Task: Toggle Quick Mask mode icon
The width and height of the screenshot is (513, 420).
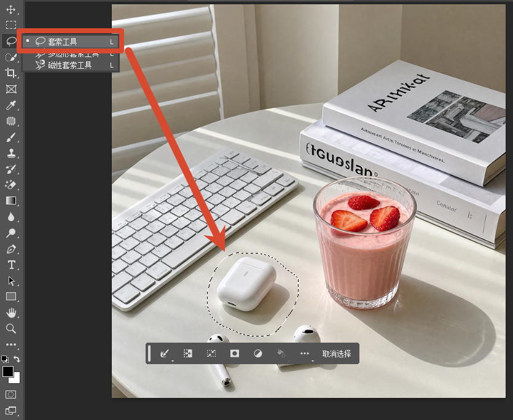Action: [x=11, y=394]
